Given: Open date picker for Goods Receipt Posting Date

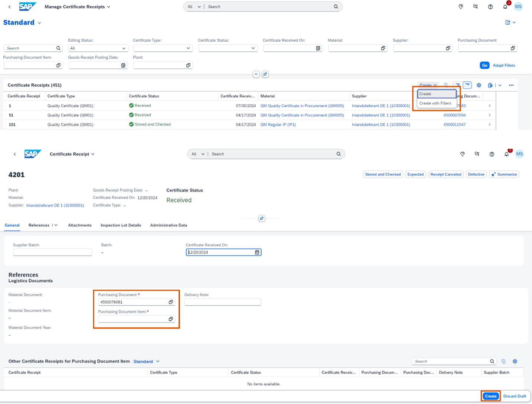Looking at the screenshot, I should (x=123, y=65).
